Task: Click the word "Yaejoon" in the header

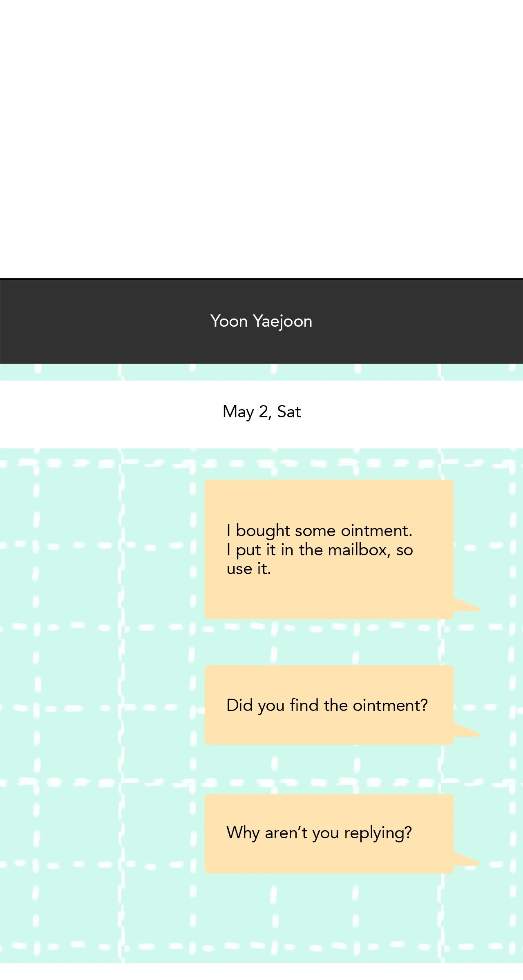Action: coord(282,321)
